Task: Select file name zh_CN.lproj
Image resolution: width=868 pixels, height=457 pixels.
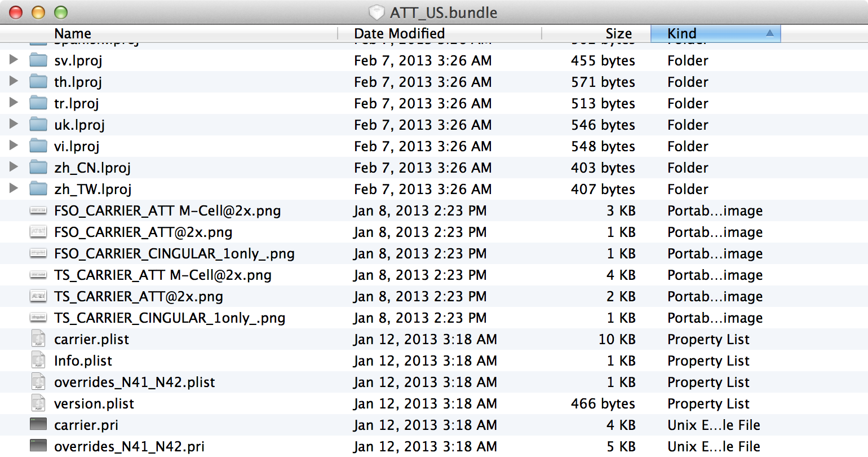Action: coord(92,168)
